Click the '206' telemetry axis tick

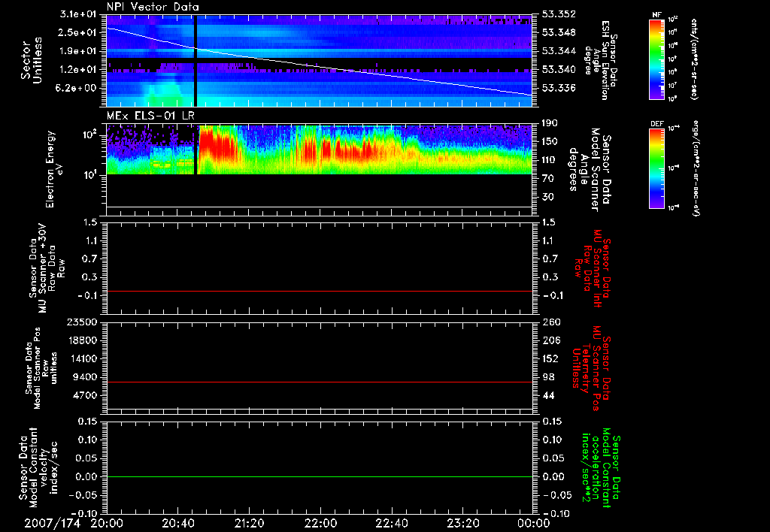click(550, 340)
